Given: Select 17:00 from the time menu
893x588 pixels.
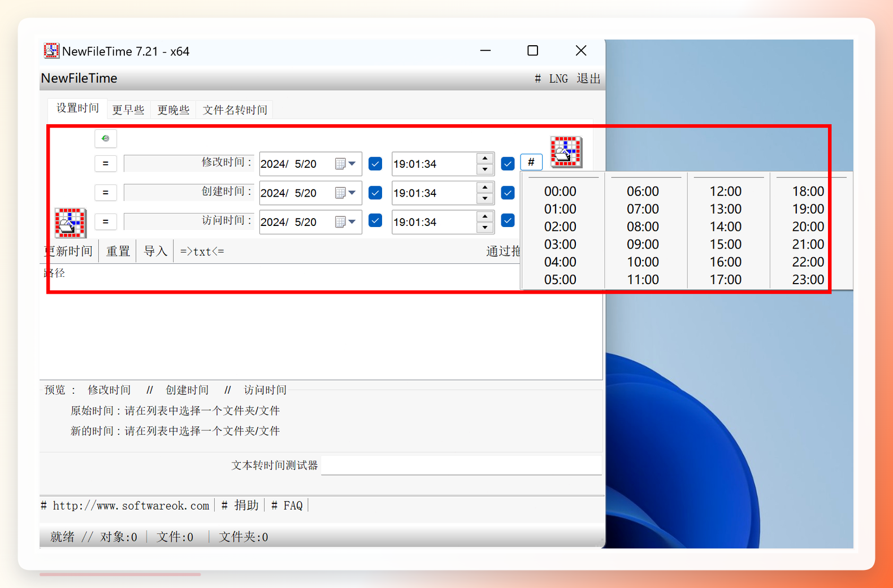Looking at the screenshot, I should [725, 280].
